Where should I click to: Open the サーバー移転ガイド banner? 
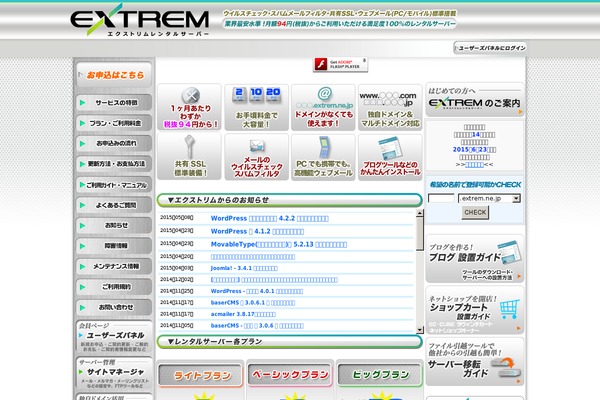[x=474, y=362]
